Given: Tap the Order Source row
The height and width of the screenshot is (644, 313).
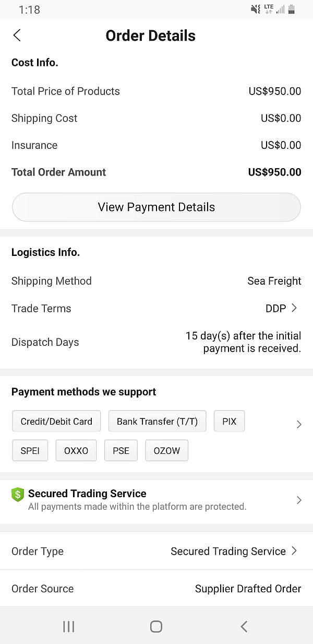Looking at the screenshot, I should click(x=156, y=589).
